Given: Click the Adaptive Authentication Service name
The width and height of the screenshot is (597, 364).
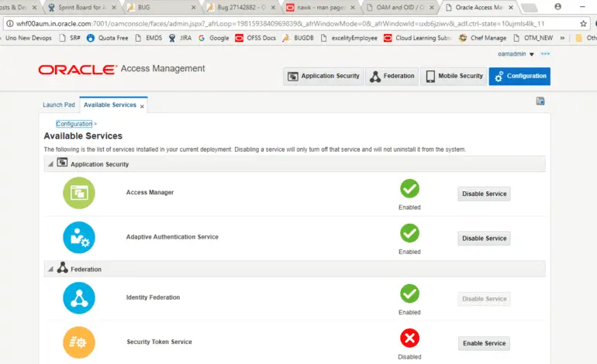Looking at the screenshot, I should [172, 237].
